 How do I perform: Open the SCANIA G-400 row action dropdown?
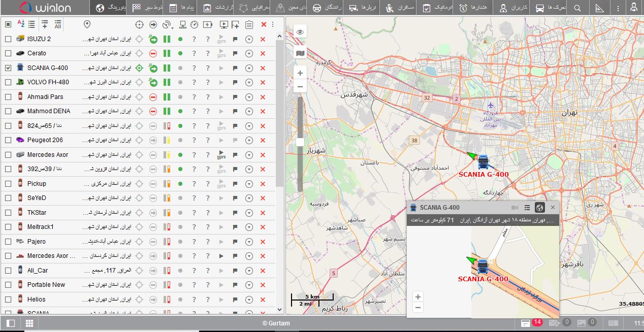249,68
